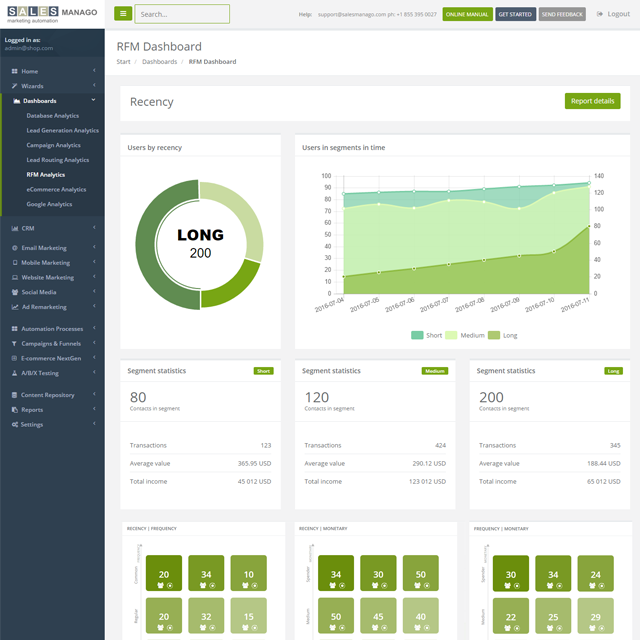640x640 pixels.
Task: Click the Settings gears icon
Action: (15, 424)
